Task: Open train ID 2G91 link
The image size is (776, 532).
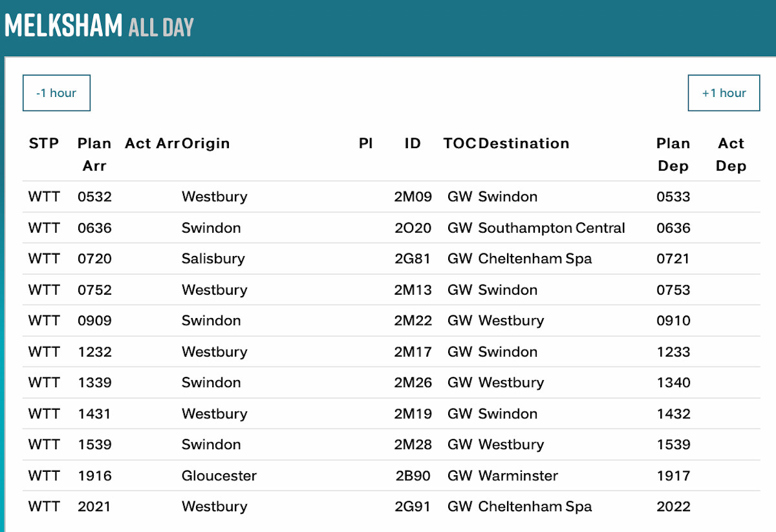Action: 413,507
